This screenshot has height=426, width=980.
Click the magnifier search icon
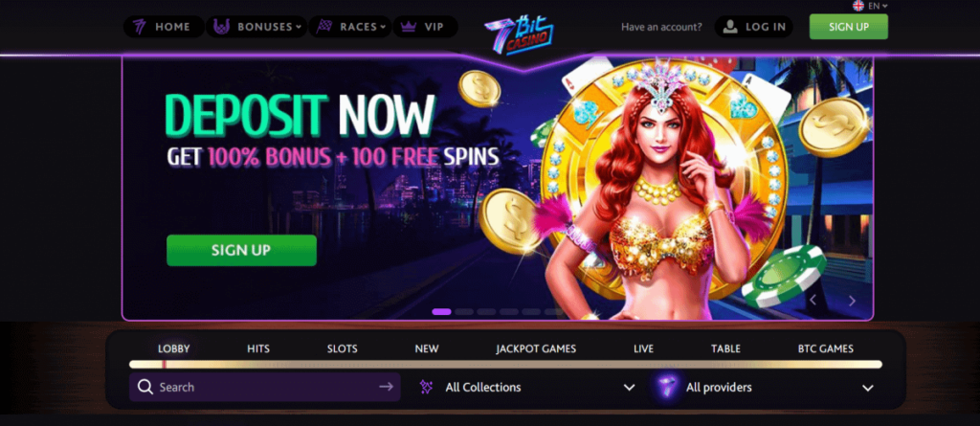tap(145, 387)
